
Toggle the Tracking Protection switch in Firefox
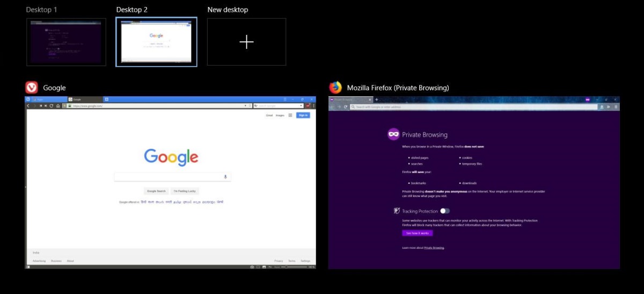[445, 211]
